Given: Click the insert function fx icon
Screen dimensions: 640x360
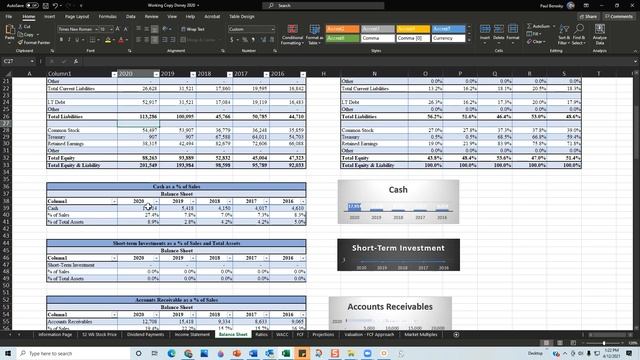Looking at the screenshot, I should tap(76, 61).
